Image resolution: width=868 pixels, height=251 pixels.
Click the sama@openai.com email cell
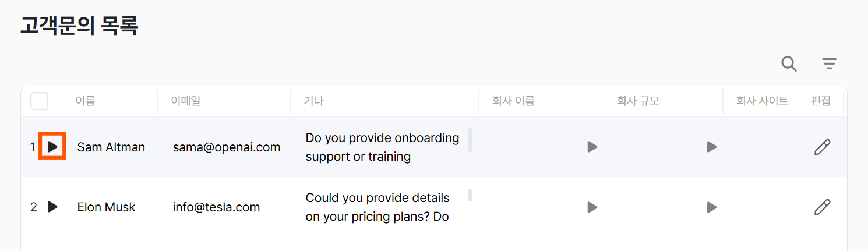[x=227, y=147]
